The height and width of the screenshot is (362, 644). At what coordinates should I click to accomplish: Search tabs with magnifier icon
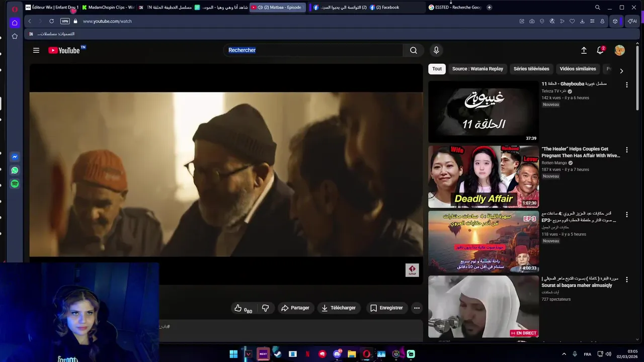(597, 8)
